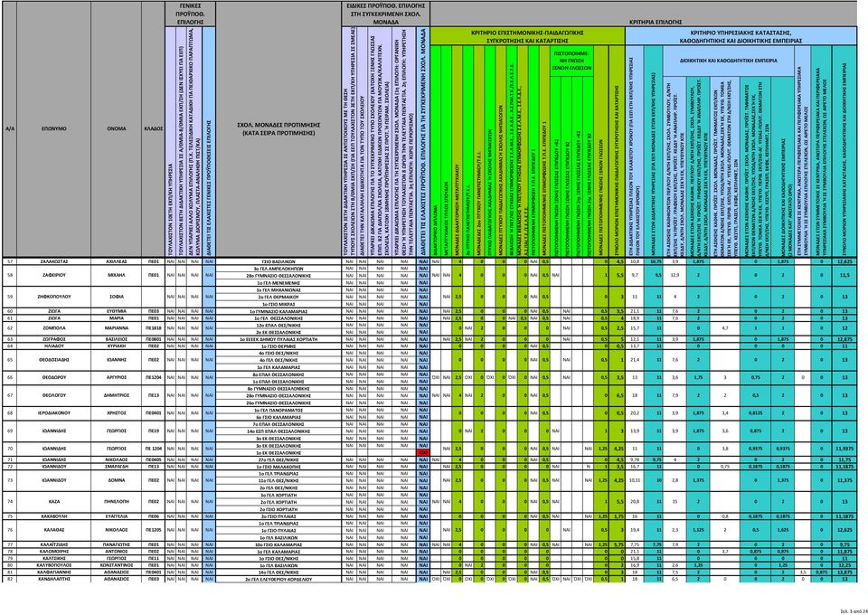The image size is (868, 615).
Task: Select surname ΚΑΖΑ
Action: (x=54, y=502)
